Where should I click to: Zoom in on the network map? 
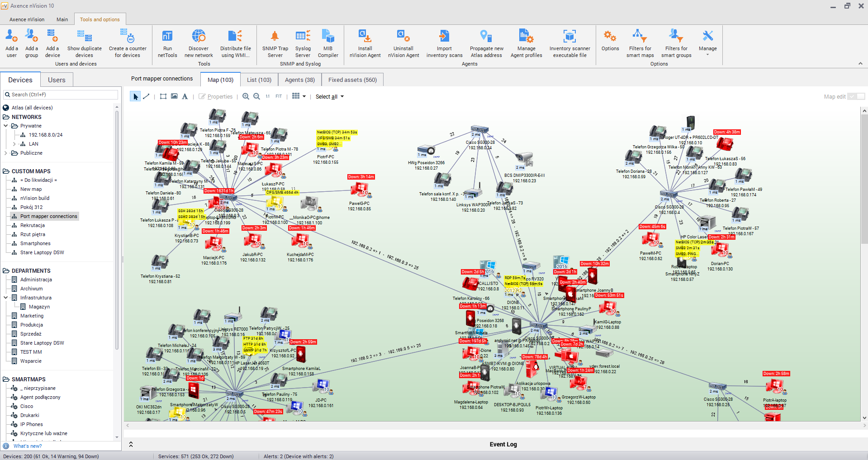tap(246, 96)
